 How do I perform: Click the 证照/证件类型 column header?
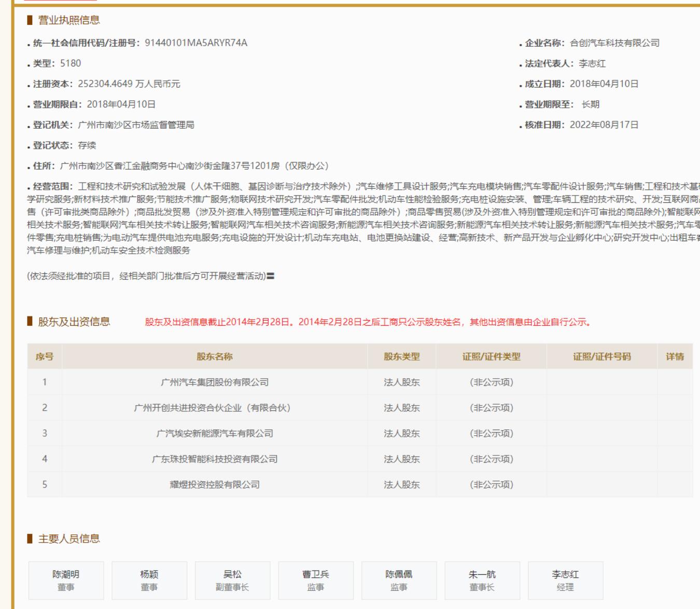click(x=492, y=356)
